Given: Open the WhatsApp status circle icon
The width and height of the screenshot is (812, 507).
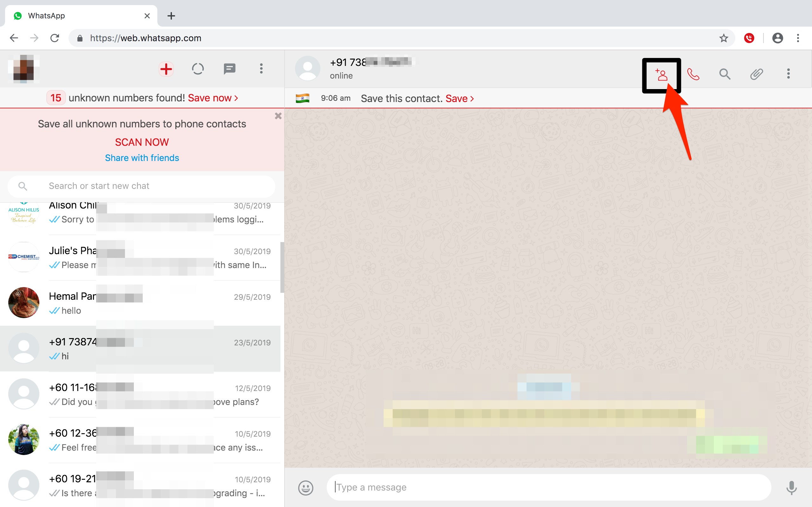Looking at the screenshot, I should pyautogui.click(x=198, y=69).
